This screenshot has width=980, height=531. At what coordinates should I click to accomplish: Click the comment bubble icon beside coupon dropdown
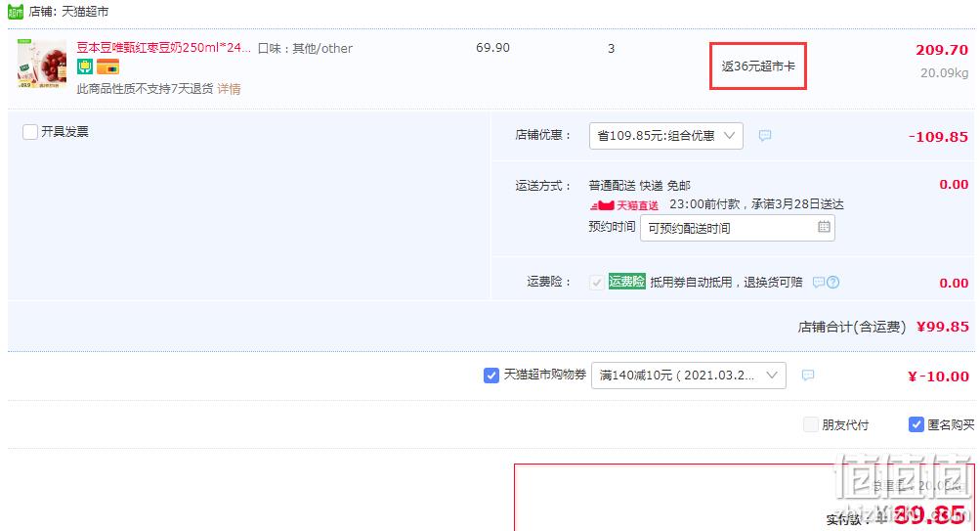pyautogui.click(x=807, y=376)
